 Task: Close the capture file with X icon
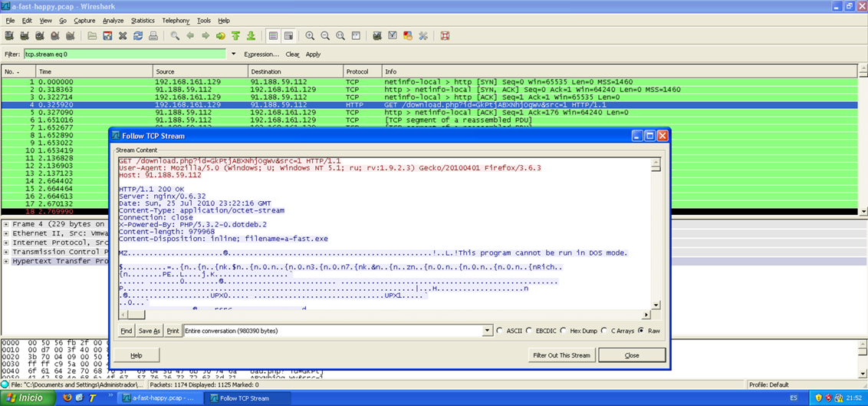123,35
